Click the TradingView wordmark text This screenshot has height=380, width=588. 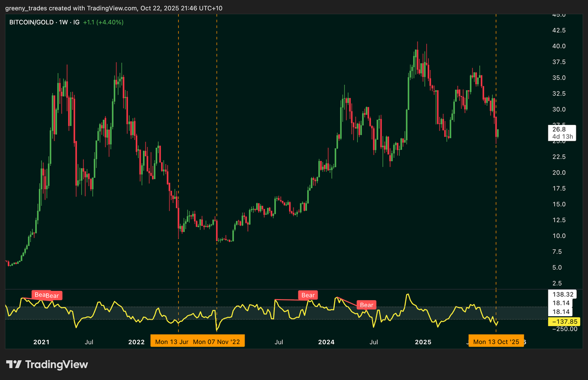click(x=56, y=364)
